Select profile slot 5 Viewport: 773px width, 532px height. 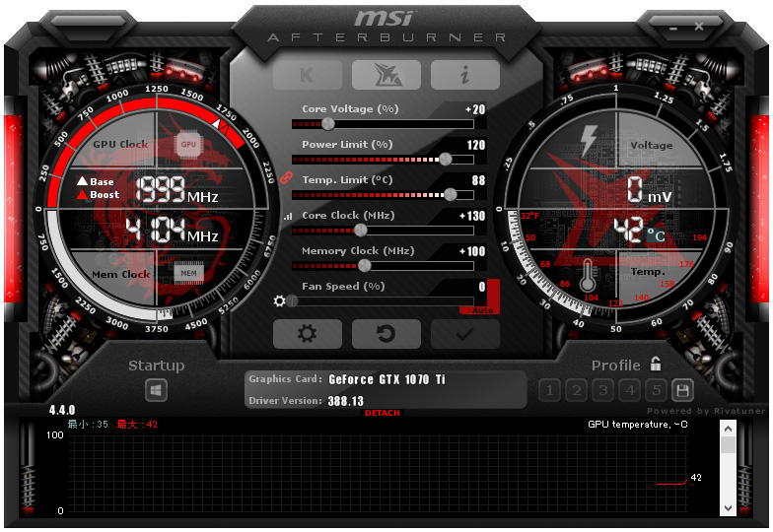pyautogui.click(x=657, y=391)
